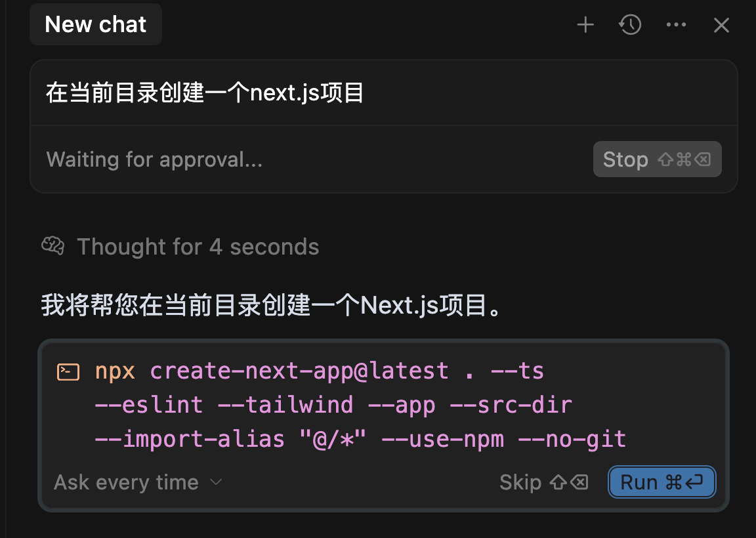The width and height of the screenshot is (756, 538).
Task: Click the create-next-app command text
Action: [x=299, y=371]
